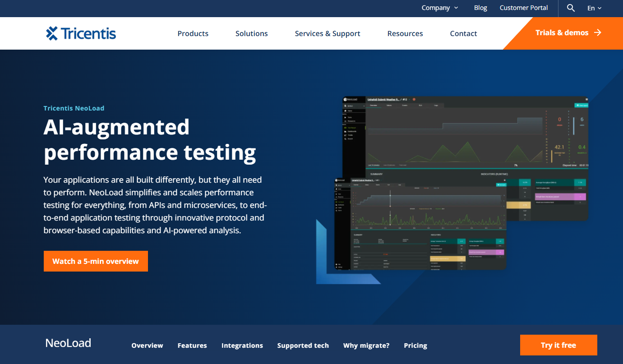The width and height of the screenshot is (623, 364).
Task: Open the En language selector
Action: coord(594,8)
